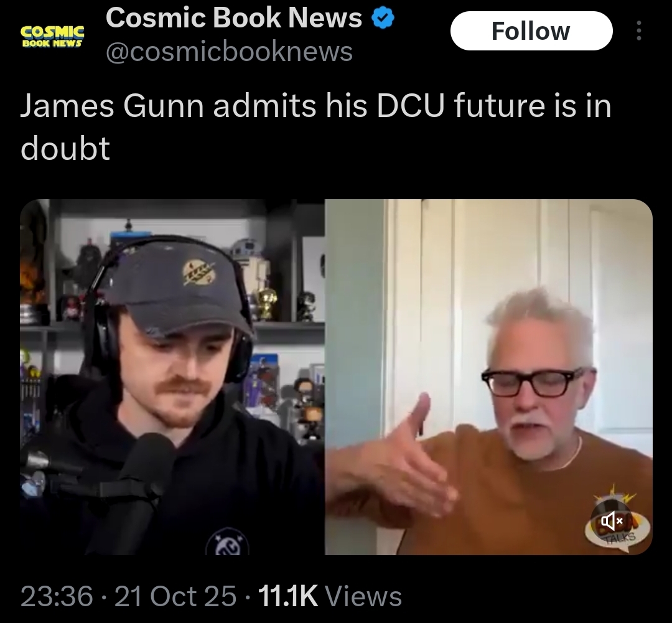
Task: Play the embedded interview video
Action: [336, 377]
